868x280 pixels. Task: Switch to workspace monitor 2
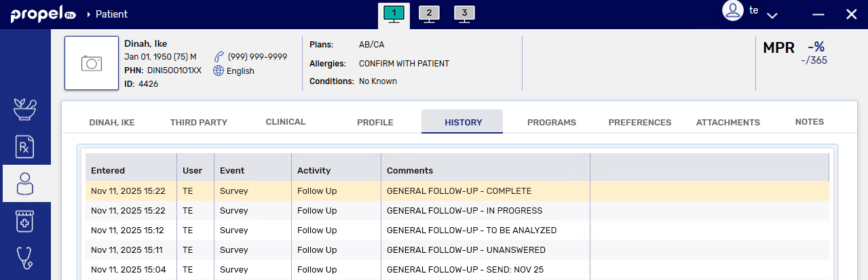click(x=429, y=14)
